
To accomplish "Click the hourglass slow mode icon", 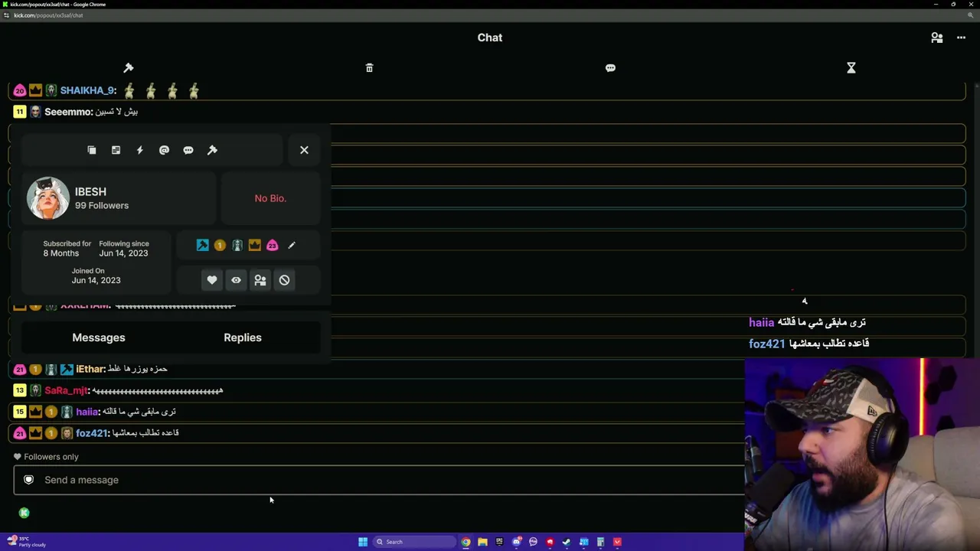I will click(x=851, y=68).
